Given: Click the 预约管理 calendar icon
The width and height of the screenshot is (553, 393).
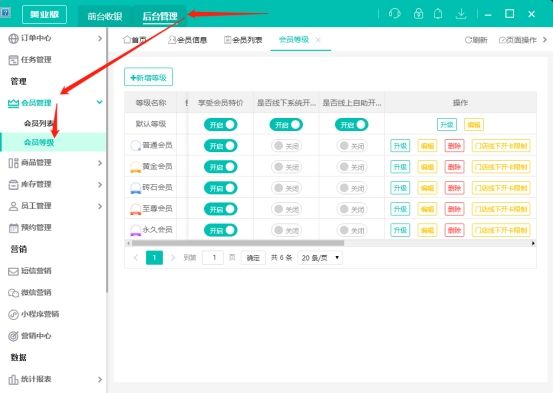Looking at the screenshot, I should [13, 228].
